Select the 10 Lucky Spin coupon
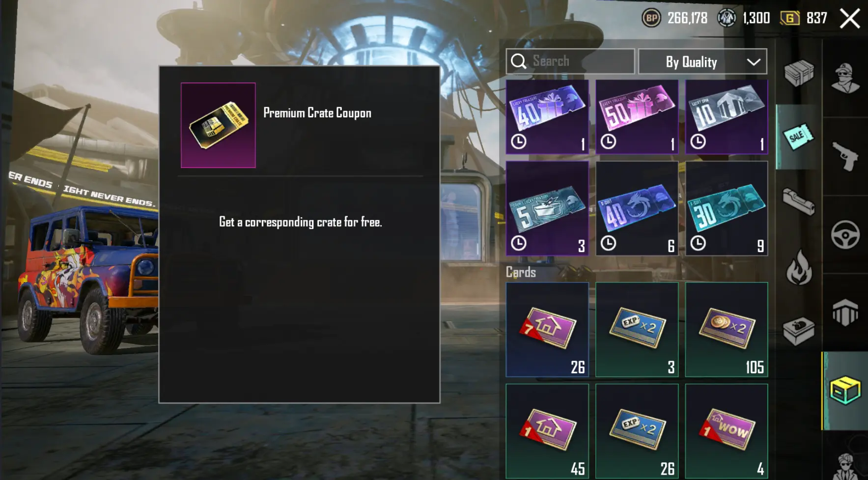 pos(727,117)
